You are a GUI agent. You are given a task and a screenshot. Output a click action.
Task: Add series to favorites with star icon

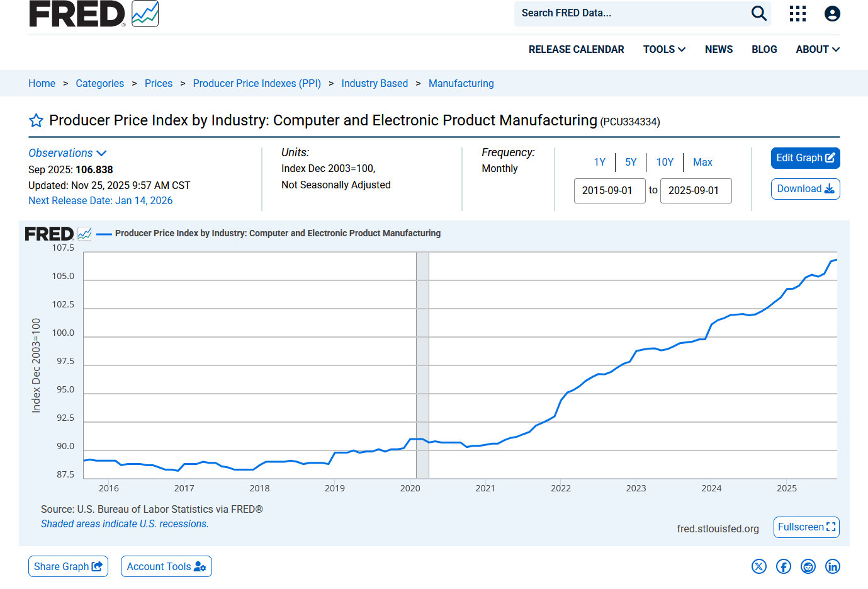pyautogui.click(x=37, y=120)
